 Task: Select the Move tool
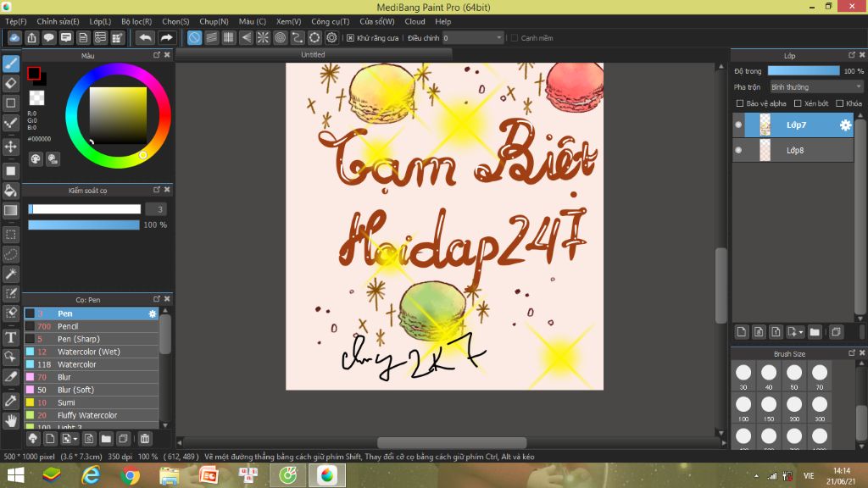(x=10, y=147)
